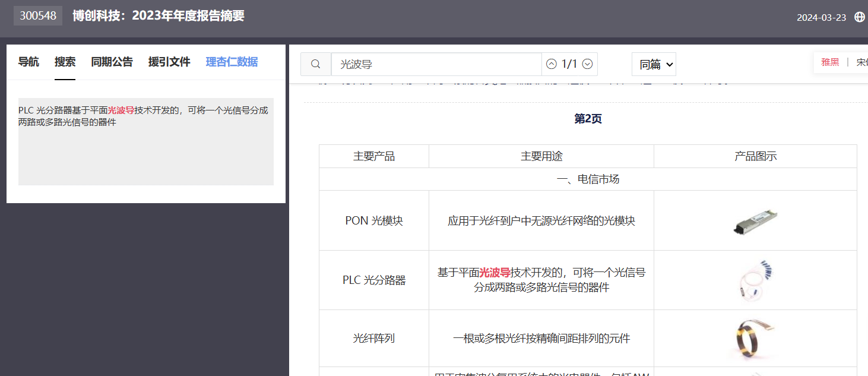Click the 一、电信市场 section row
Viewport: 868px width, 376px height.
(588, 179)
